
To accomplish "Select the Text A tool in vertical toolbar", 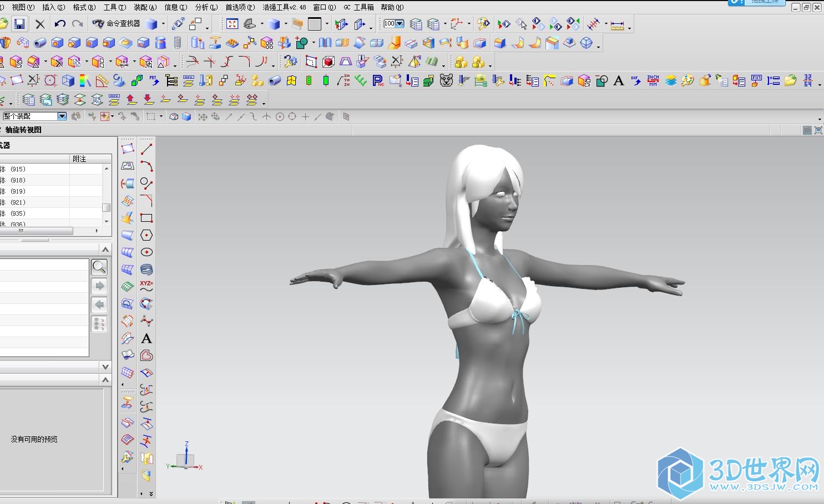I will (146, 338).
